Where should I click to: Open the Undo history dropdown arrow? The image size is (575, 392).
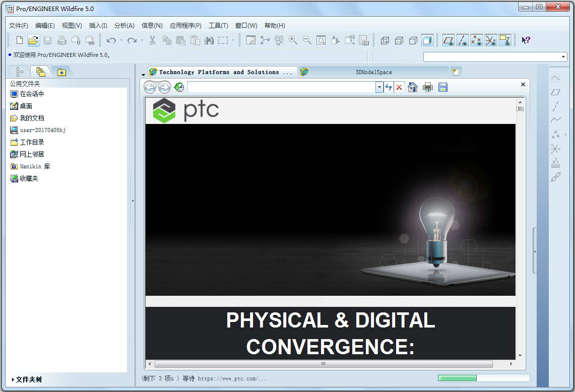(x=121, y=40)
